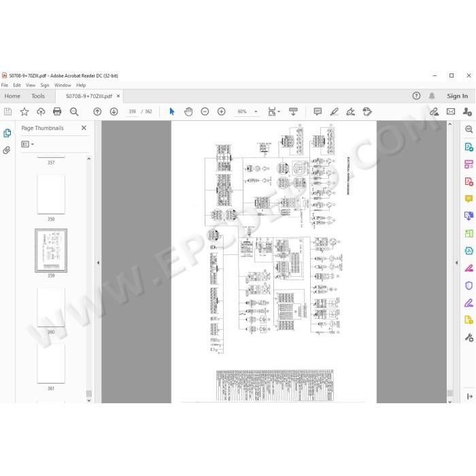Click document scrollbar up arrow
476x476 pixels.
[x=450, y=124]
